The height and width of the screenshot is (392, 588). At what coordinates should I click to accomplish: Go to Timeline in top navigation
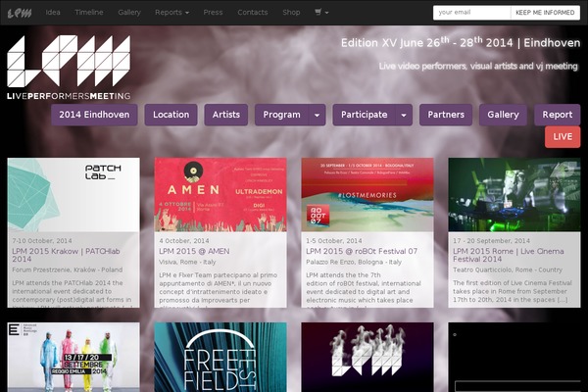pyautogui.click(x=89, y=13)
